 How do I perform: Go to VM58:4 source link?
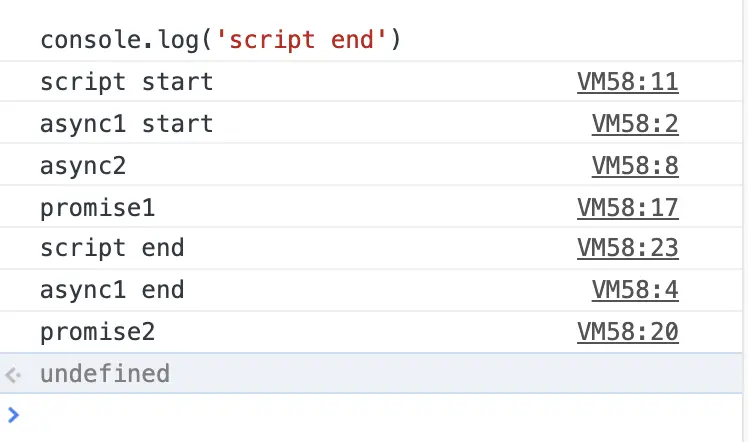click(x=635, y=290)
